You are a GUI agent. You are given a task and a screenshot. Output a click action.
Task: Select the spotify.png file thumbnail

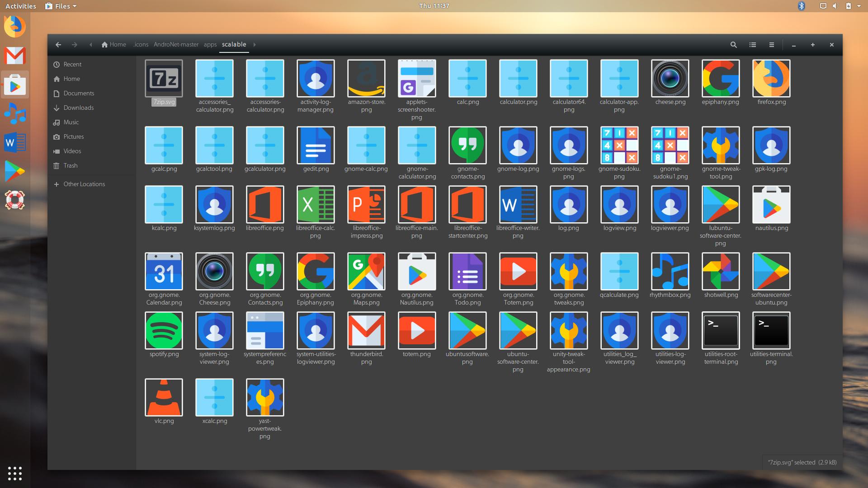click(x=164, y=331)
